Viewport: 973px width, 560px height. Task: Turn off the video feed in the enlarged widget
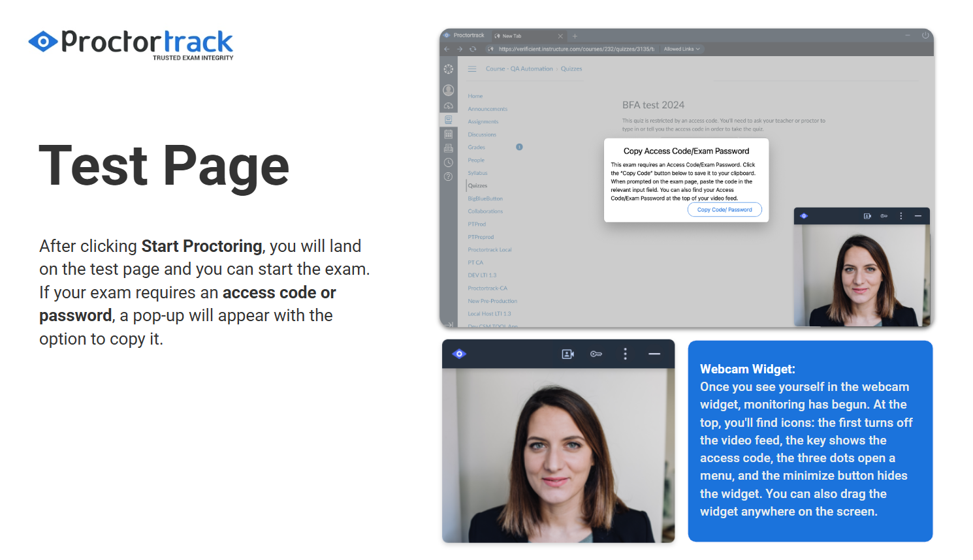(568, 354)
